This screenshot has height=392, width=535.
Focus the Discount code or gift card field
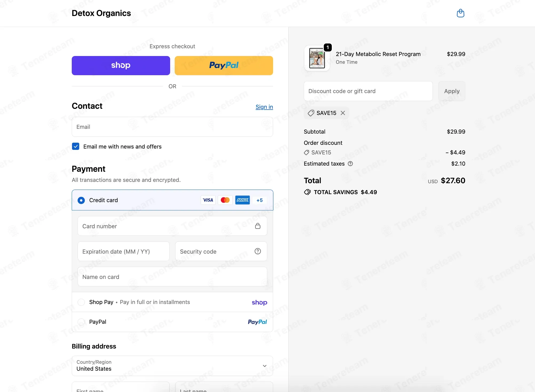tap(368, 91)
